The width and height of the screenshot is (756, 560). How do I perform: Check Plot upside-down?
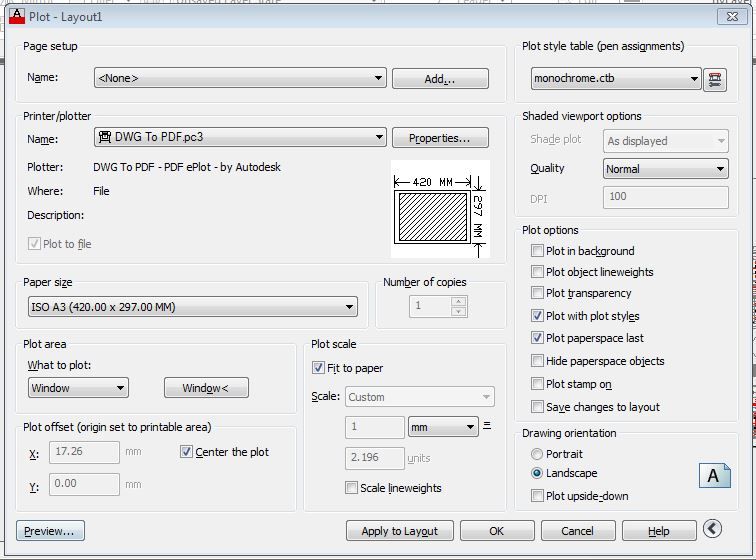tap(537, 496)
